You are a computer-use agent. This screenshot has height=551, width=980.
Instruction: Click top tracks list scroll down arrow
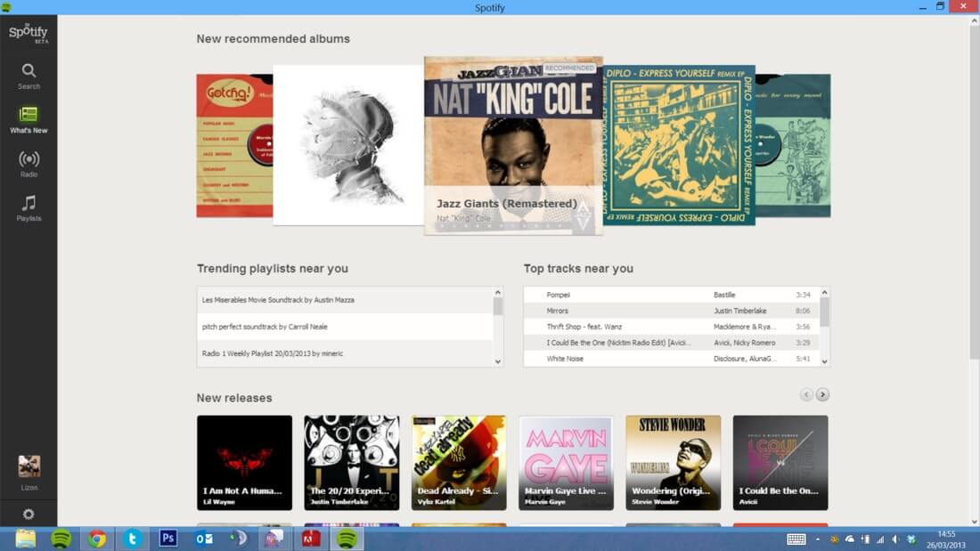click(824, 361)
